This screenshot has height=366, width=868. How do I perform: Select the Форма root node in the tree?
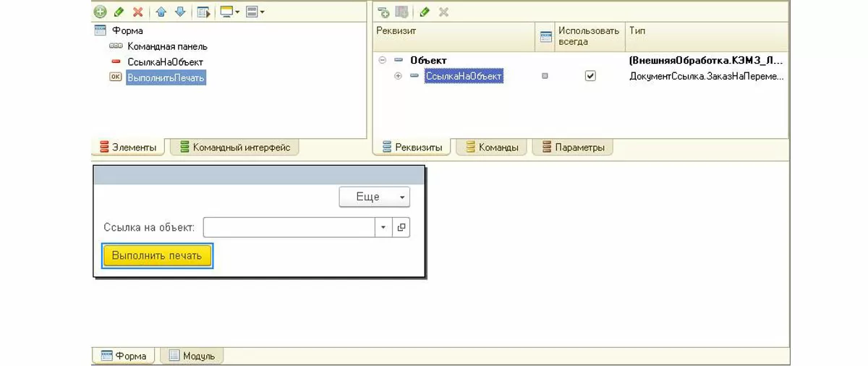(x=127, y=31)
